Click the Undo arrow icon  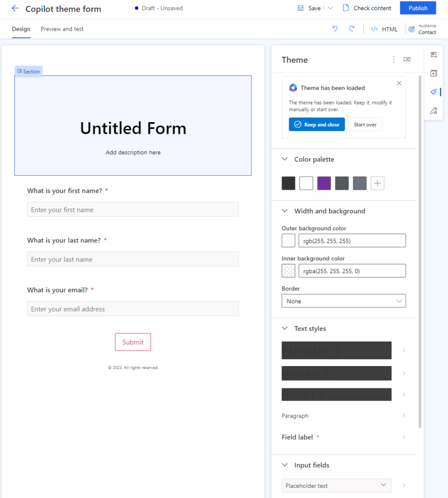pyautogui.click(x=335, y=29)
